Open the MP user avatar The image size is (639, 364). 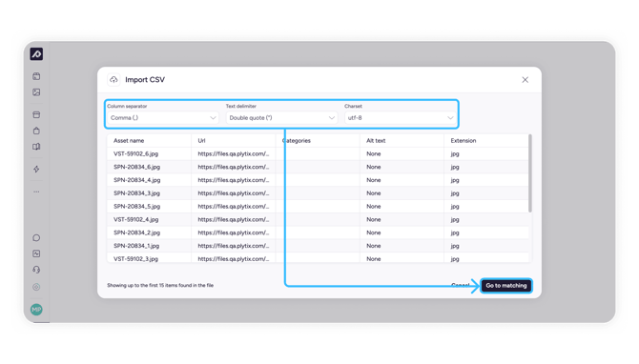click(x=36, y=310)
